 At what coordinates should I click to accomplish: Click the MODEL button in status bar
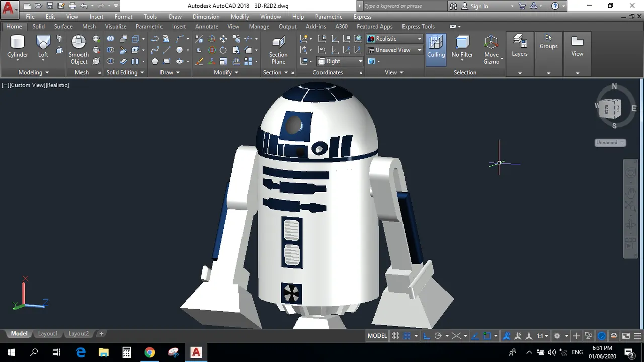[377, 336]
